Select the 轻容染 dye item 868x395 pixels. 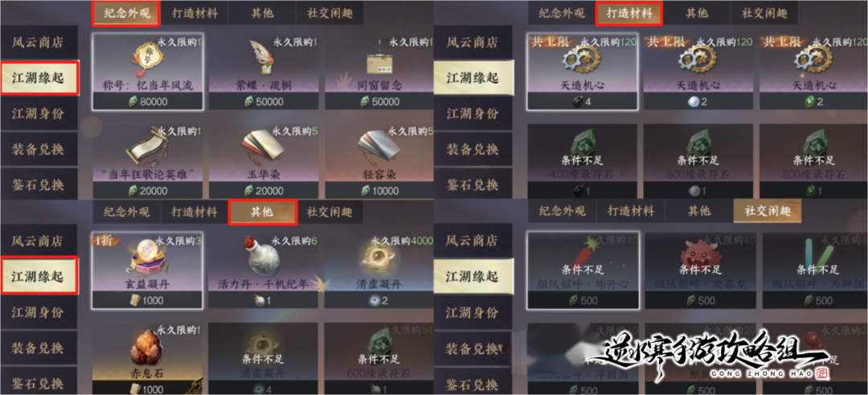click(x=379, y=161)
